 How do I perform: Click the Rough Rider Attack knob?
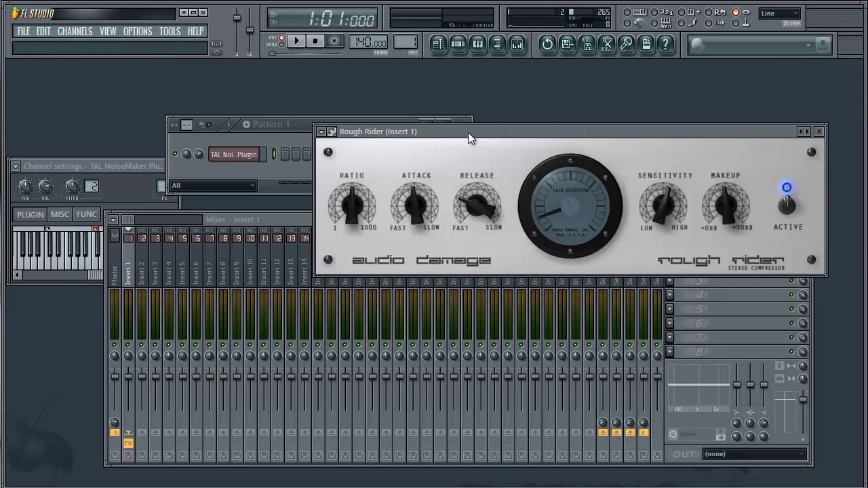(x=415, y=204)
